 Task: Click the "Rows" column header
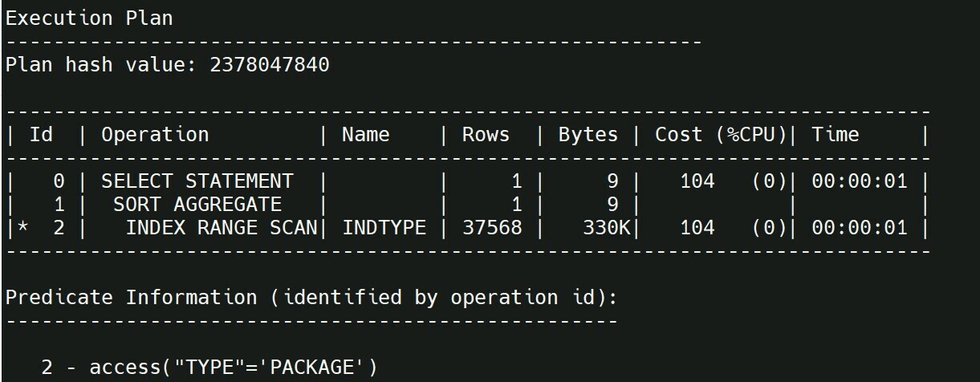point(486,135)
